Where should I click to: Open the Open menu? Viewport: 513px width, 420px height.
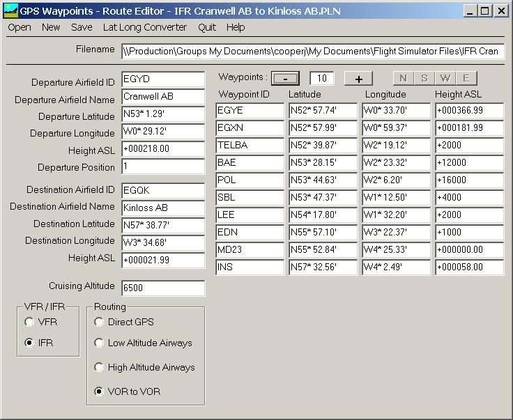pyautogui.click(x=20, y=27)
